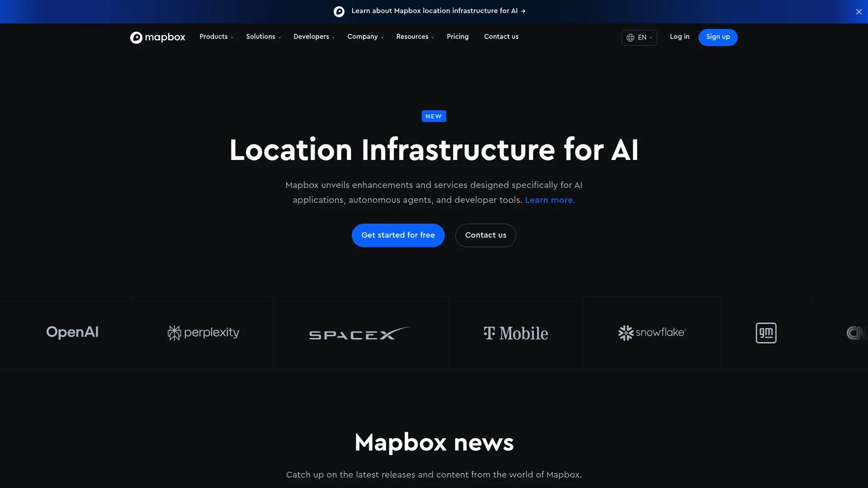This screenshot has height=488, width=868.
Task: Expand the Products dropdown menu
Action: tap(216, 37)
